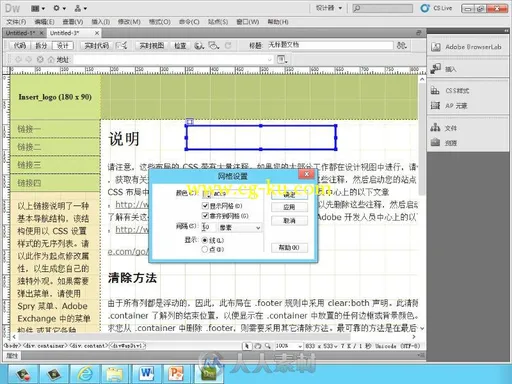Click the Visual aids icon in document toolbar
The width and height of the screenshot is (512, 384).
tap(214, 45)
